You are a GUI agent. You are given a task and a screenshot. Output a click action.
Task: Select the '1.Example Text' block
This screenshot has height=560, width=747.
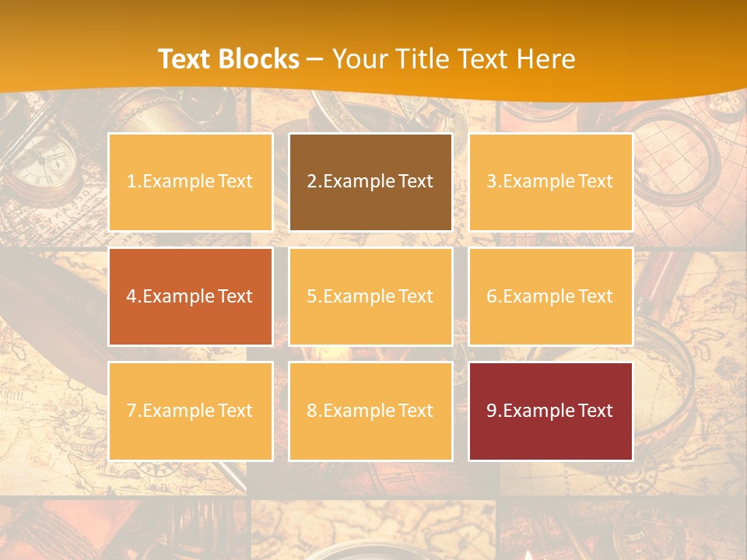pyautogui.click(x=191, y=182)
